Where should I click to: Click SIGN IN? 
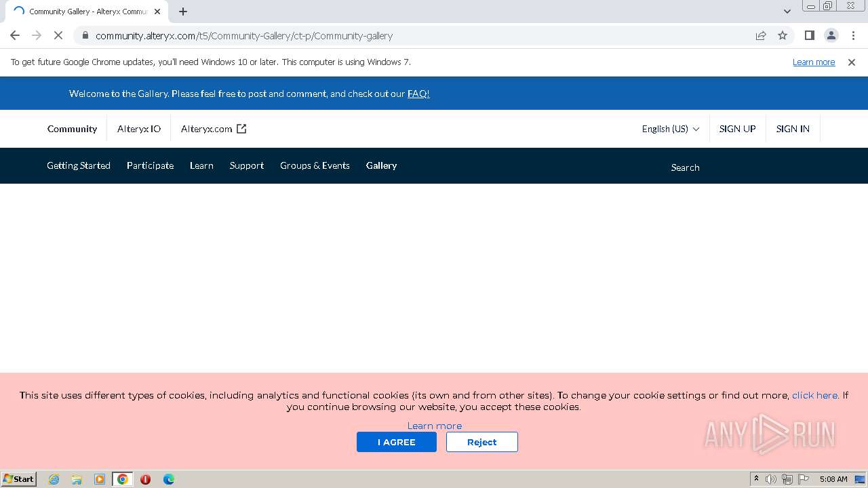[x=793, y=129]
